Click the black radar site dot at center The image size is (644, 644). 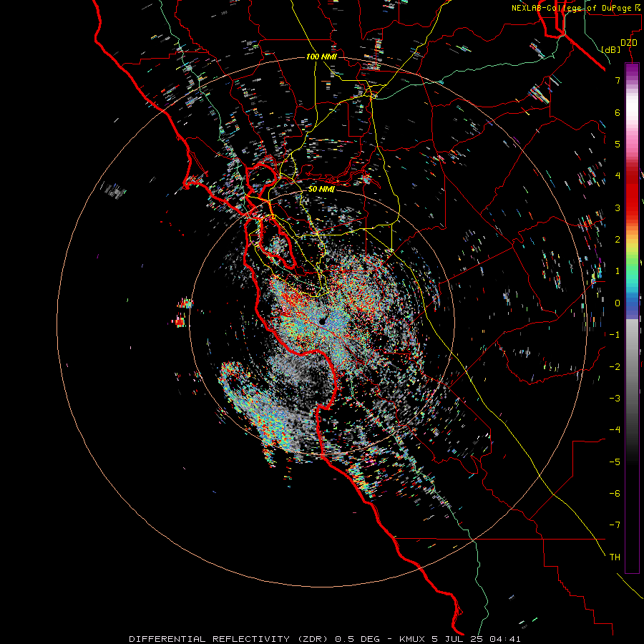[321, 322]
